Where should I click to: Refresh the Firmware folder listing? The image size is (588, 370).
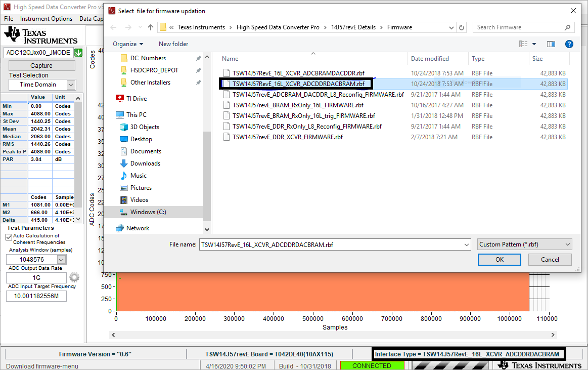coord(462,27)
